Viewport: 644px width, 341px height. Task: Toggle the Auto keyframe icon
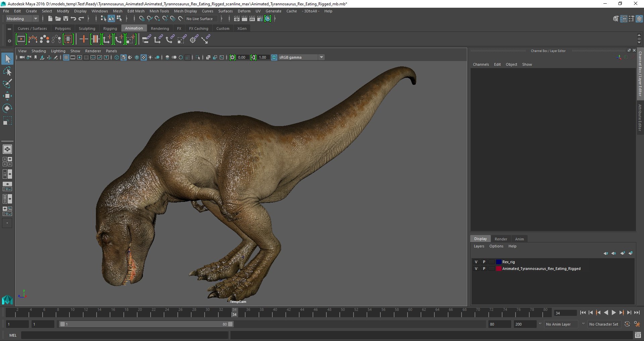point(627,324)
